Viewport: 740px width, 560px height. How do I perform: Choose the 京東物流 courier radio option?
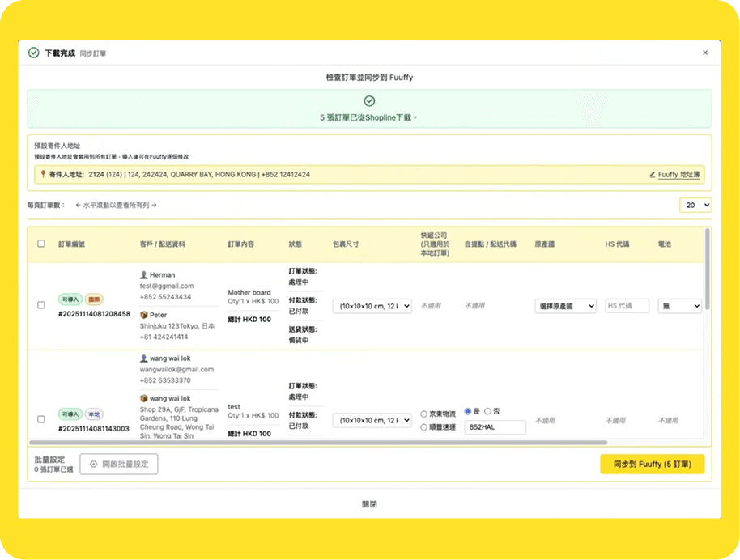[424, 414]
